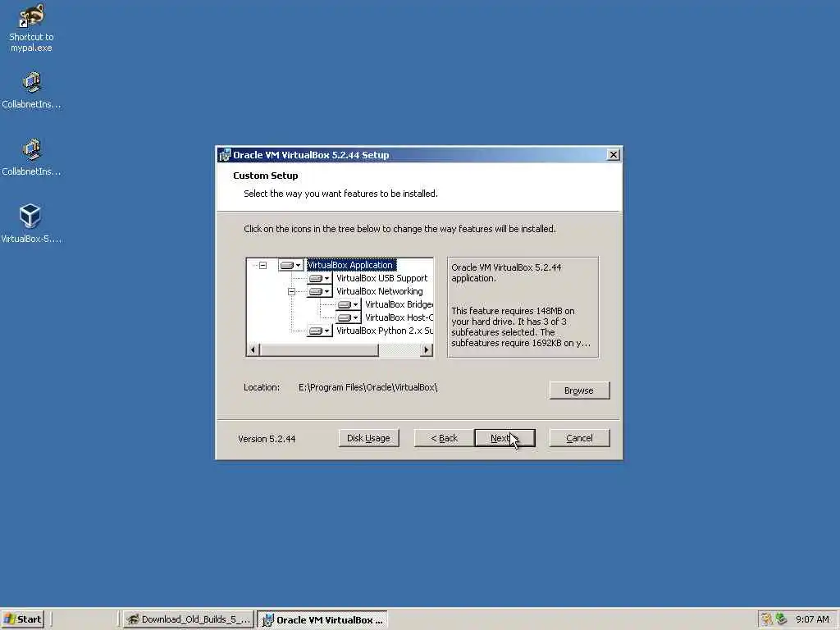Select VirtualBox Application tree item

coord(351,265)
